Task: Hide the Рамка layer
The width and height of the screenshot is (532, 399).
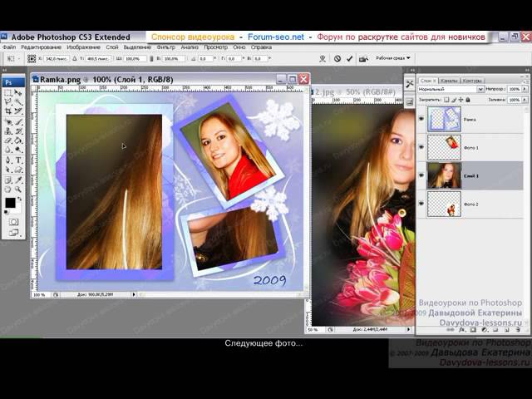Action: 421,119
